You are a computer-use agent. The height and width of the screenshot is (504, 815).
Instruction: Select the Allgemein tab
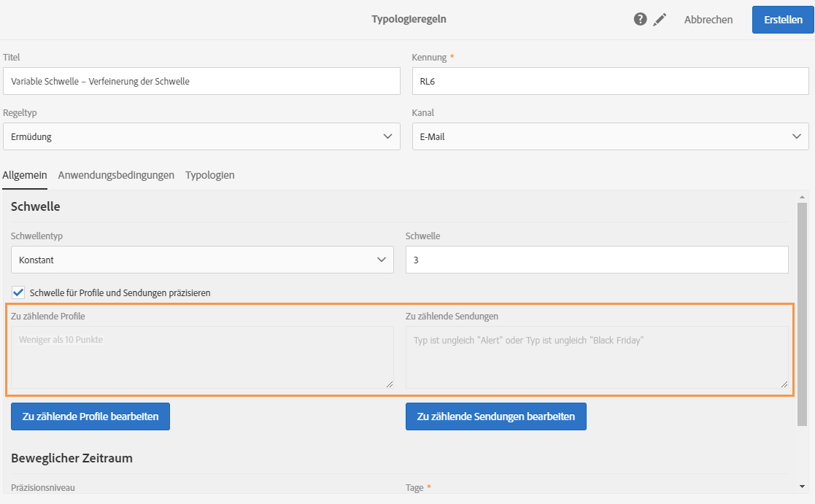[25, 175]
